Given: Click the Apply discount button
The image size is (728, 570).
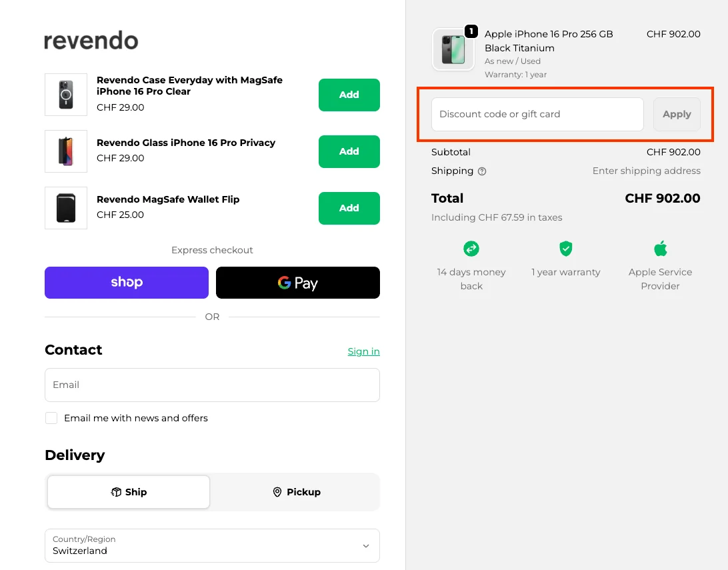Looking at the screenshot, I should [676, 114].
